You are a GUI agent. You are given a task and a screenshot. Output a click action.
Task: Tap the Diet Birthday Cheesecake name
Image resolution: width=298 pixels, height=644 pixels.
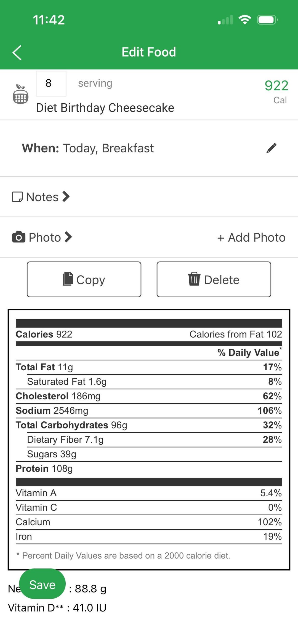coord(105,108)
